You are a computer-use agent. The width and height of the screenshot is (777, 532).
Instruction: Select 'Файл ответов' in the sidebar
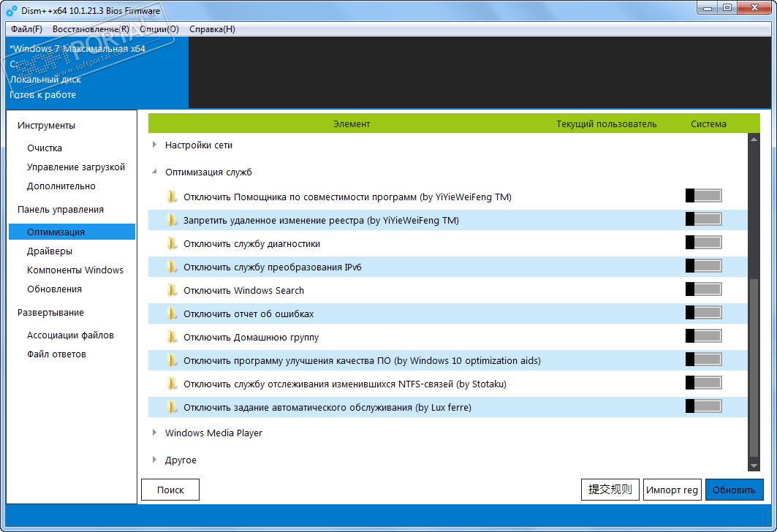coord(56,354)
